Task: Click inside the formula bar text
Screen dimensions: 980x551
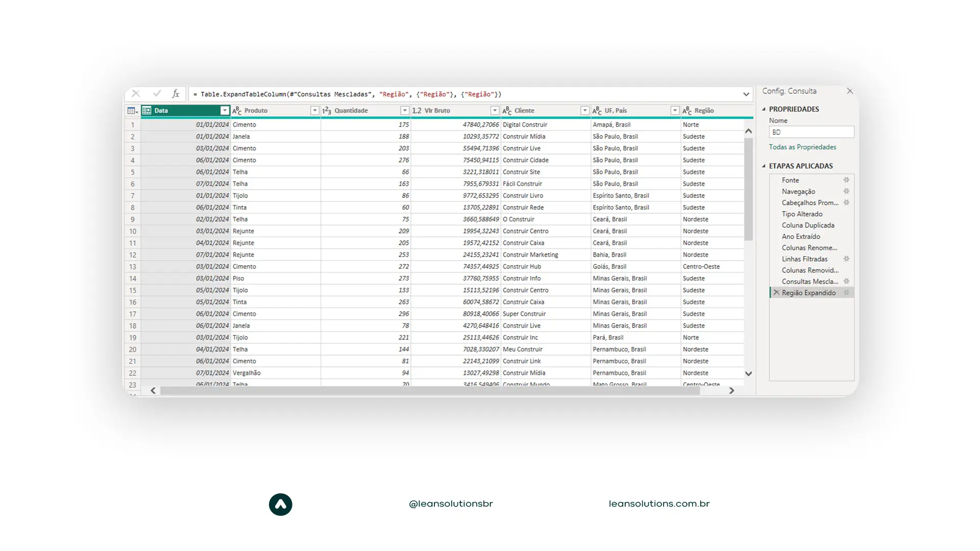Action: click(x=347, y=94)
